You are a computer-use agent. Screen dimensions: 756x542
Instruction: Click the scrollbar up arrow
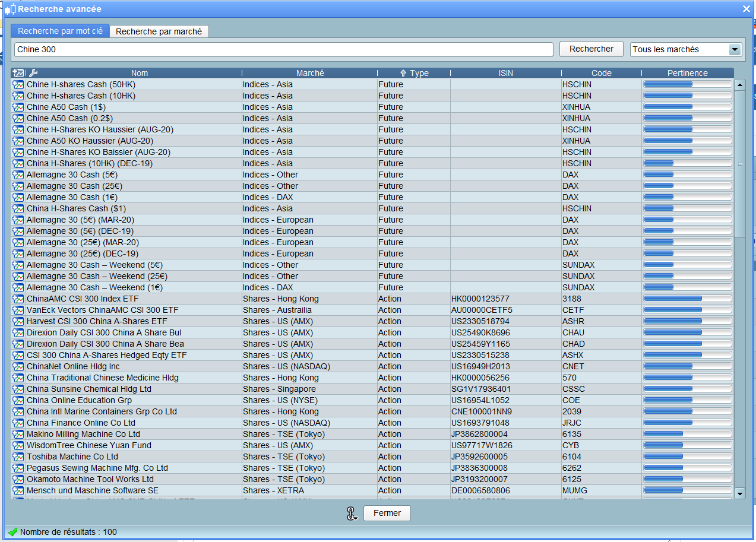[x=739, y=85]
